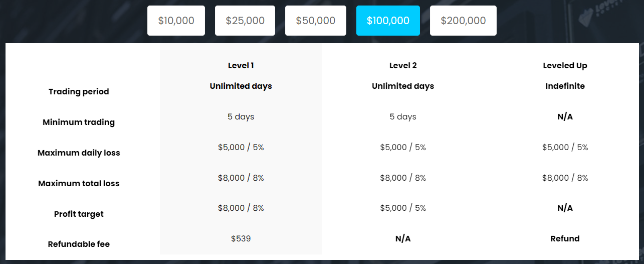Select the Level 2 column heading
644x264 pixels.
pos(403,66)
